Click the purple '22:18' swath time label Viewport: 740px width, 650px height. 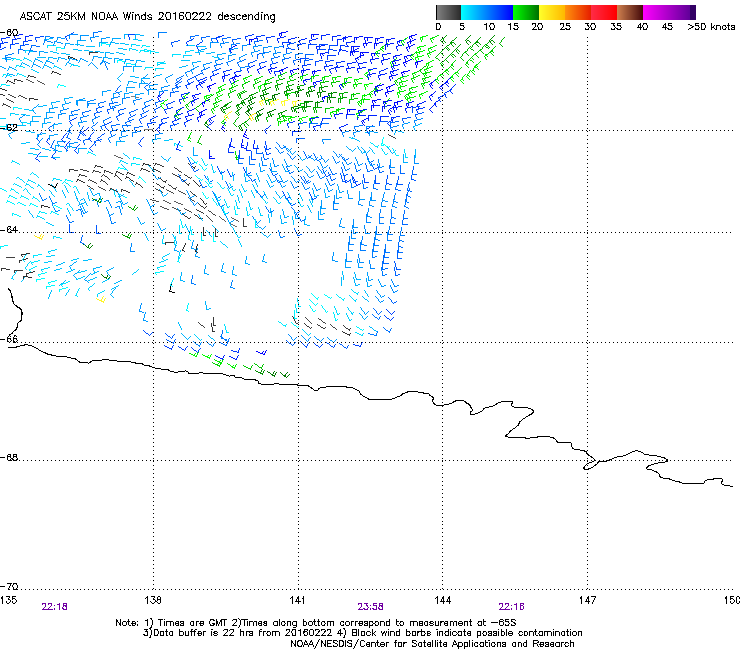[54, 607]
